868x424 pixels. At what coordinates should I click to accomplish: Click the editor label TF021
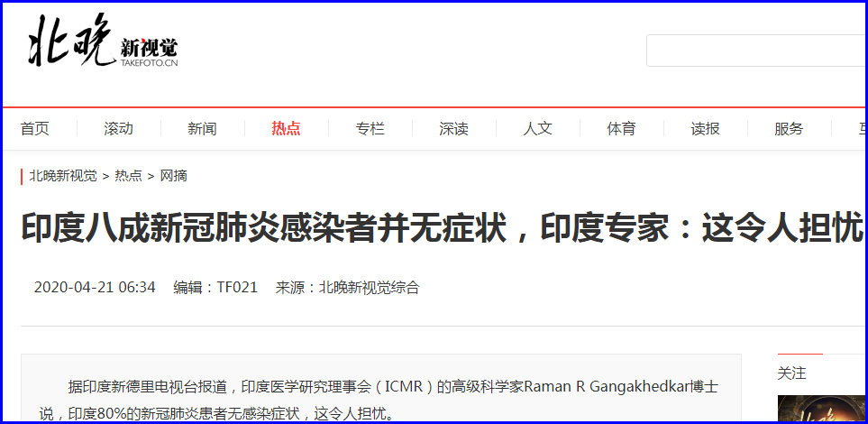[237, 287]
